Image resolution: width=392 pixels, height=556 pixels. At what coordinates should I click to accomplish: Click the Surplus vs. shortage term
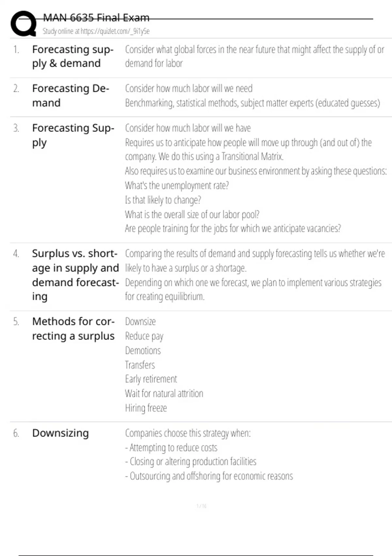[75, 275]
